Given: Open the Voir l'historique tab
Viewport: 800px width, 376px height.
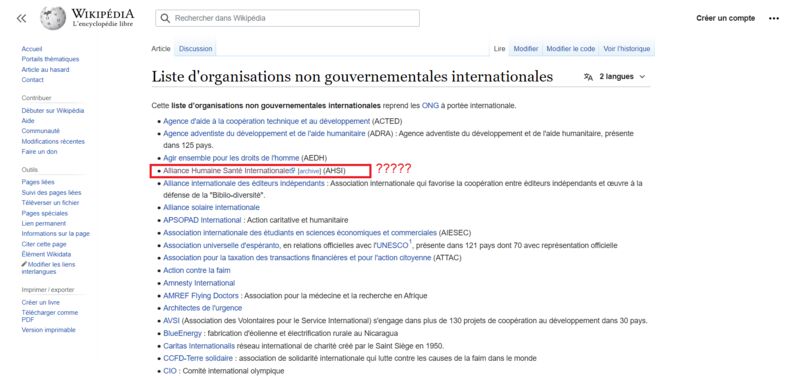Looking at the screenshot, I should pyautogui.click(x=627, y=49).
